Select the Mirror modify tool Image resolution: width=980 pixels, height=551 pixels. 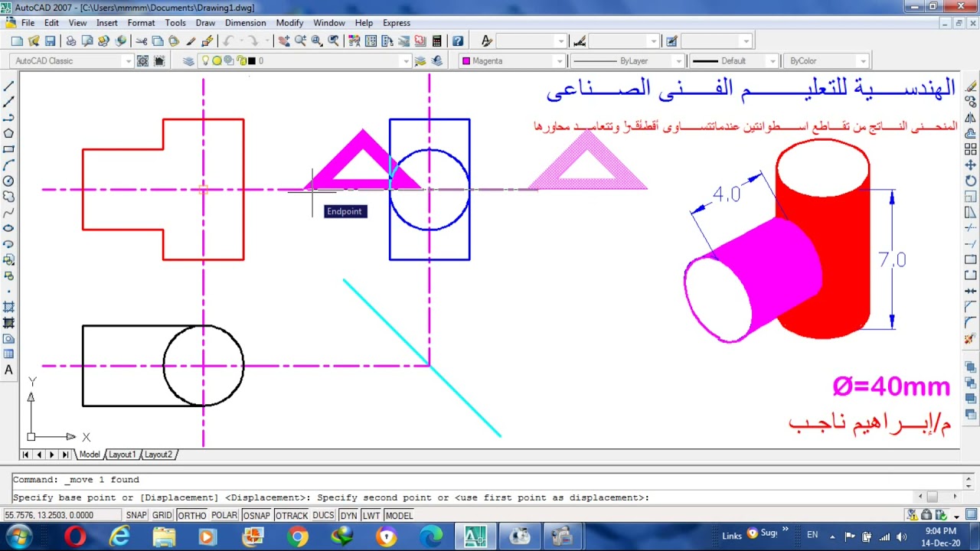point(971,118)
